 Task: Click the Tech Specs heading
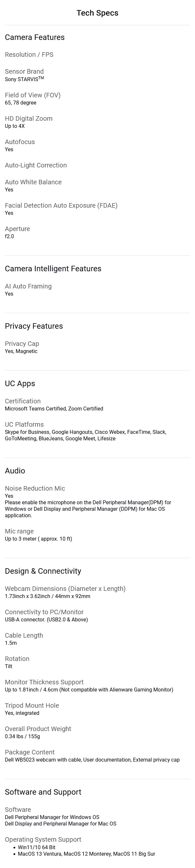[x=97, y=13]
